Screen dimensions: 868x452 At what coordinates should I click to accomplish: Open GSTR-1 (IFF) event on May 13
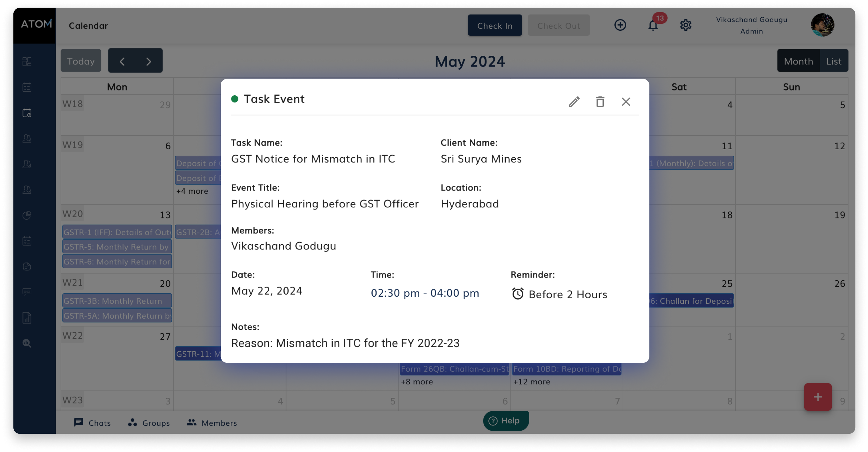[117, 232]
